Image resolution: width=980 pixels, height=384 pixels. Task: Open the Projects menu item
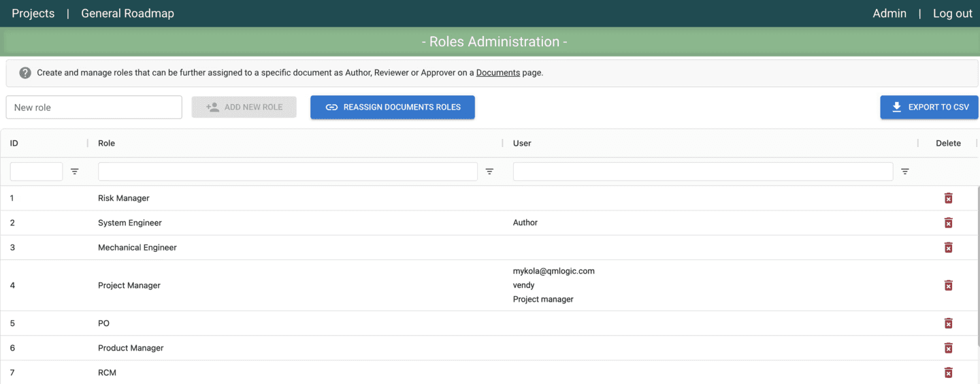point(33,14)
